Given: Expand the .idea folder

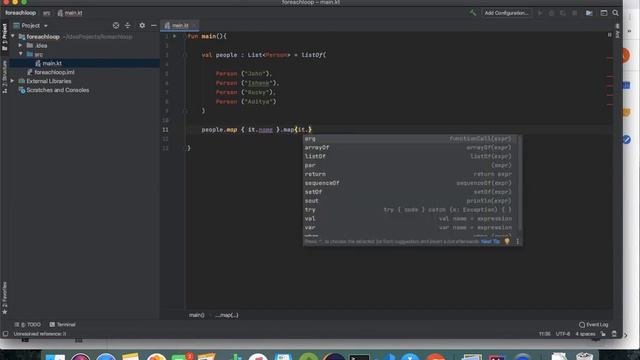Looking at the screenshot, I should point(20,45).
